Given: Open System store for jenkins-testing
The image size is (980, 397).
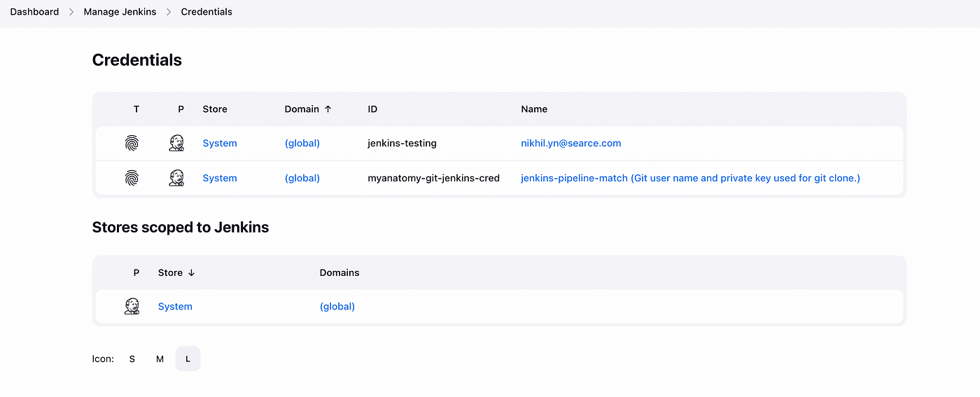Looking at the screenshot, I should 220,143.
